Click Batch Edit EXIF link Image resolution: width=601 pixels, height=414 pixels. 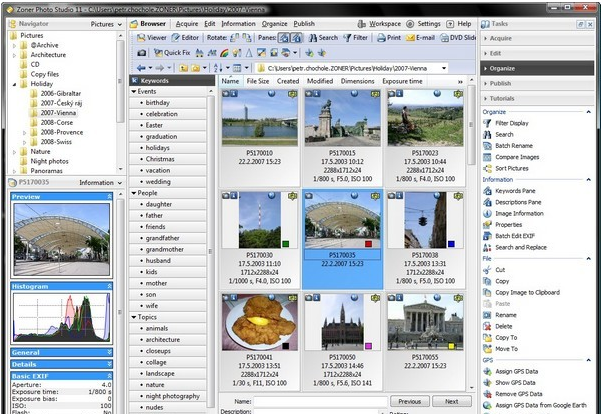[x=515, y=236]
